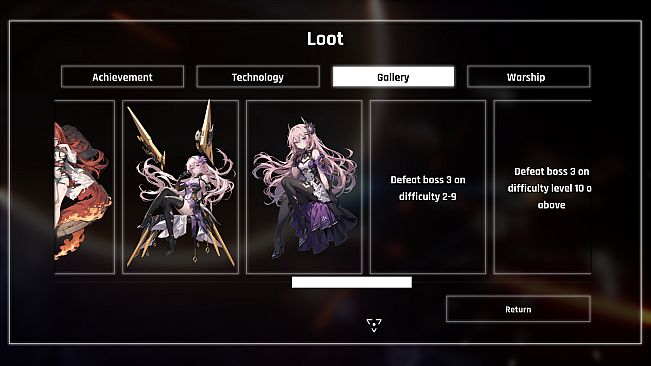
Task: Open the Achievement tab
Action: point(122,77)
